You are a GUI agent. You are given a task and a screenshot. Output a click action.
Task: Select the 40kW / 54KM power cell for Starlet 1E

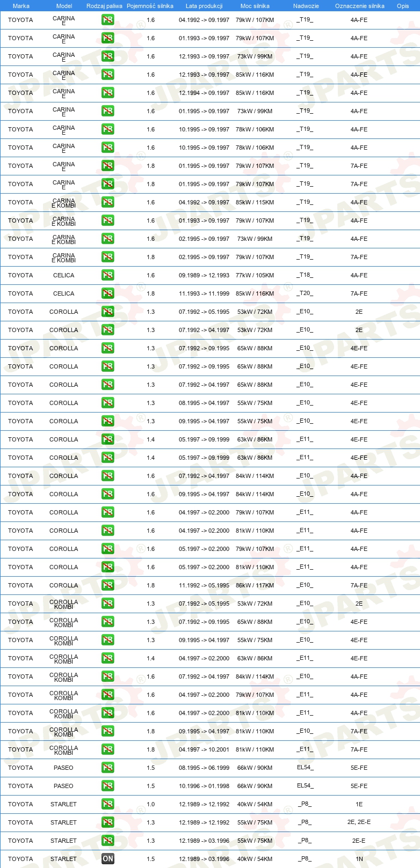(255, 804)
